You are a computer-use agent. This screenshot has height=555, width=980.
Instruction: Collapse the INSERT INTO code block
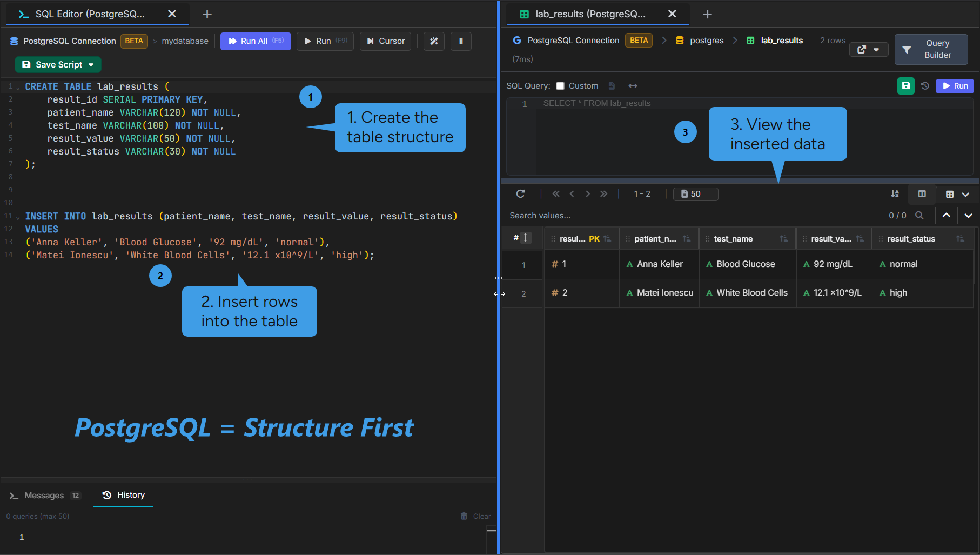pos(18,217)
